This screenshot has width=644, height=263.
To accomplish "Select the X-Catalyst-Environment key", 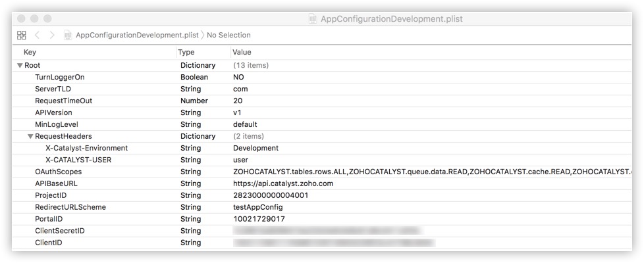I will pos(86,149).
